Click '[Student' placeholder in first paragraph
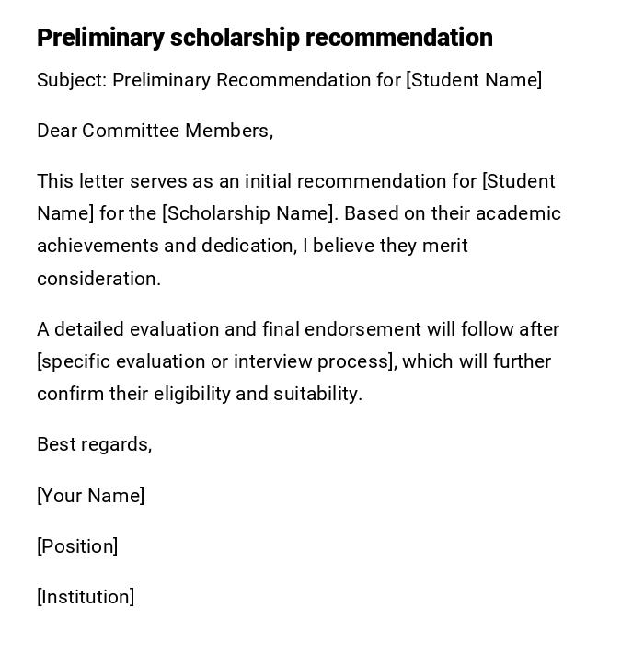The width and height of the screenshot is (644, 654). click(518, 181)
